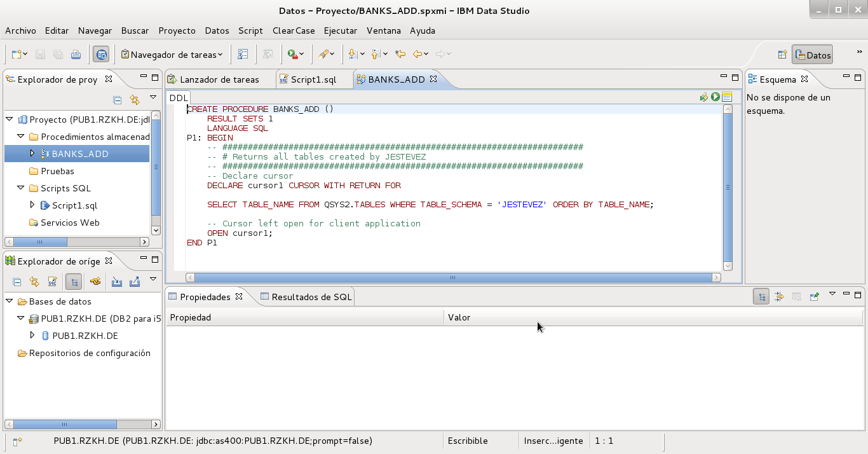Expand the Script1.sql tree node
The width and height of the screenshot is (868, 454).
click(32, 205)
